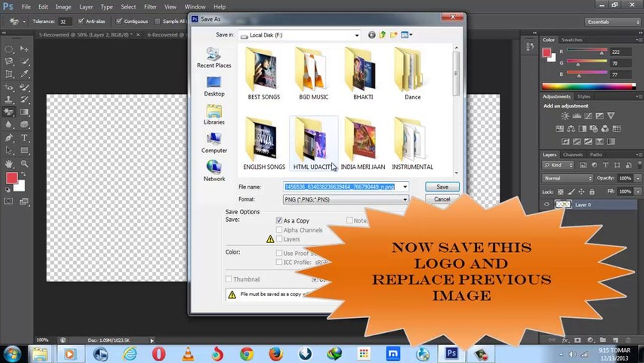Select the Lasso tool in the toolbox

point(9,62)
